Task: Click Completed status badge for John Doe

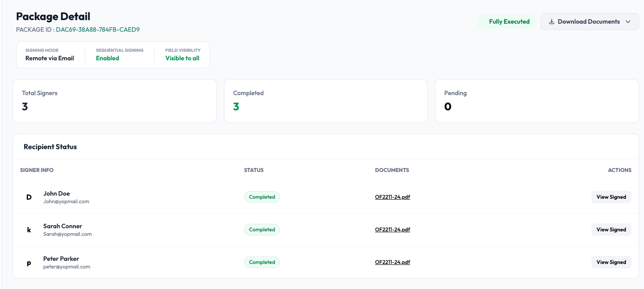Action: [x=262, y=197]
